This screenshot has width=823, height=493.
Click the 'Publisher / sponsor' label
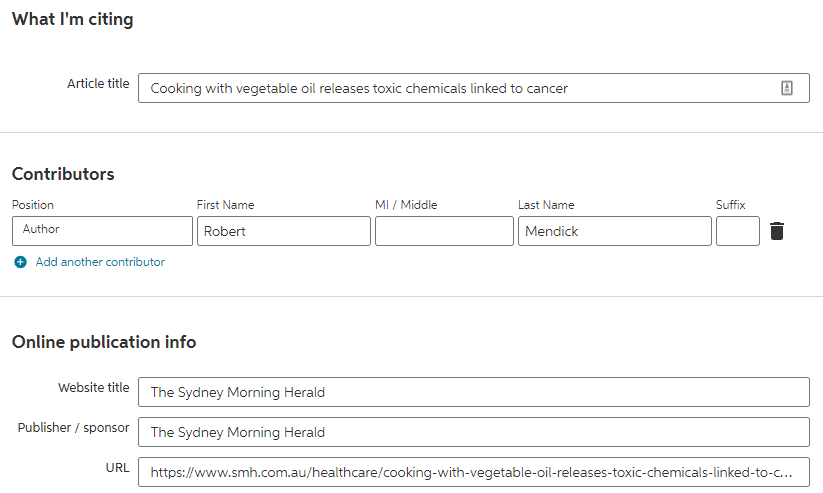pyautogui.click(x=73, y=428)
